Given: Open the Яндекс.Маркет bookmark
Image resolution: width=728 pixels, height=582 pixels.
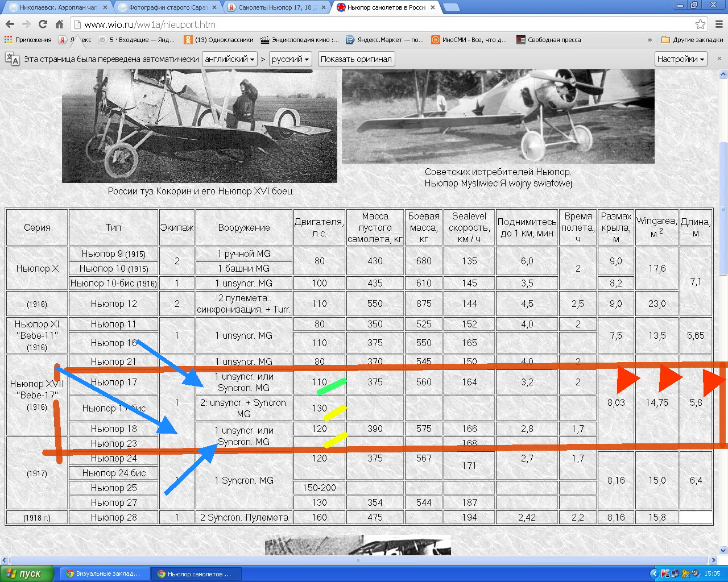Looking at the screenshot, I should click(x=384, y=40).
